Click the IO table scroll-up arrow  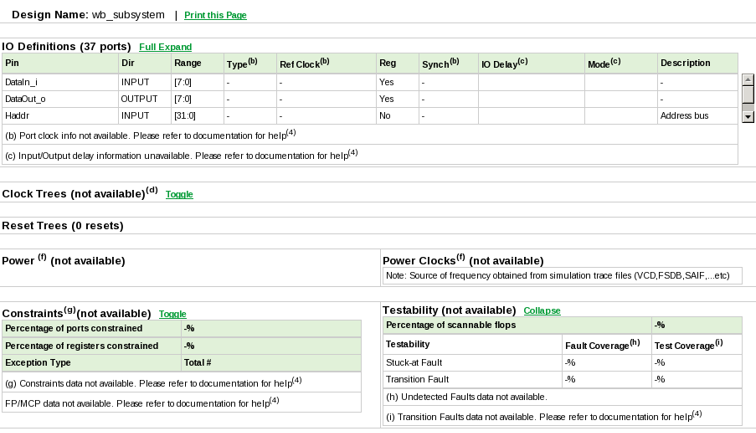tap(747, 79)
